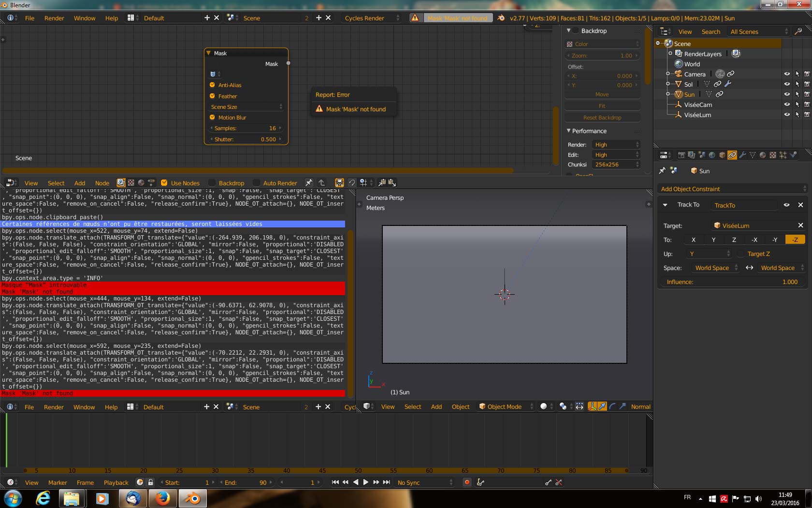Adjust Influence slider of TrackTo

(x=733, y=282)
